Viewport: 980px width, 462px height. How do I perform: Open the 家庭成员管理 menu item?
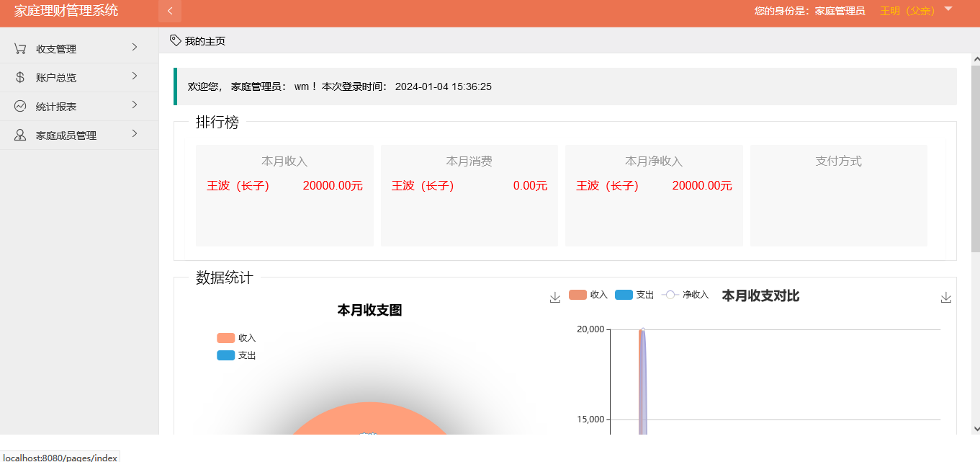(x=79, y=136)
